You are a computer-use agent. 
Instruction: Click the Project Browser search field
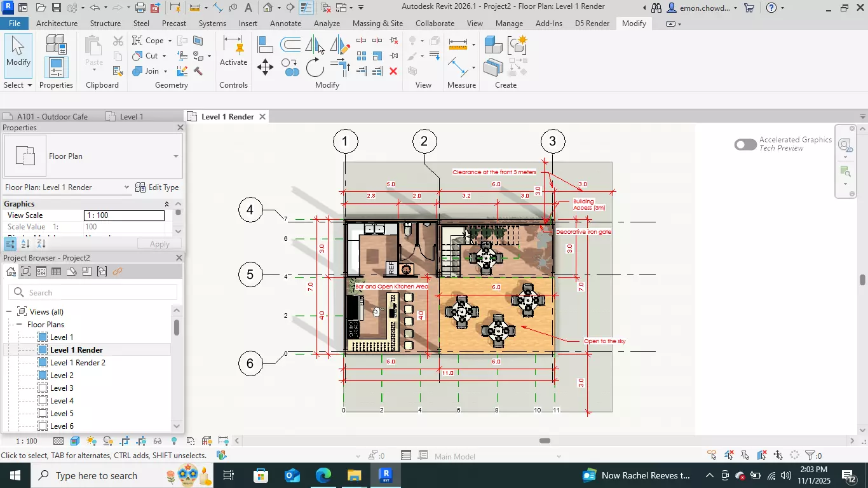93,292
